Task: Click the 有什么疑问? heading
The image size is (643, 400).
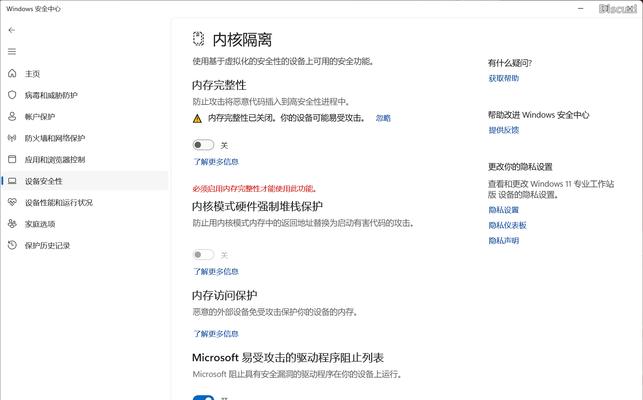Action: tap(510, 63)
